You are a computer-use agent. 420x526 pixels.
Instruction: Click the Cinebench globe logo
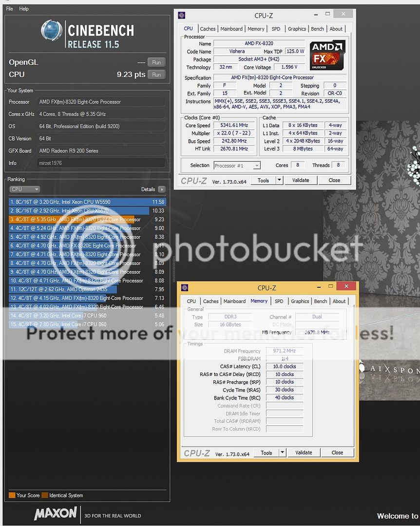point(53,32)
